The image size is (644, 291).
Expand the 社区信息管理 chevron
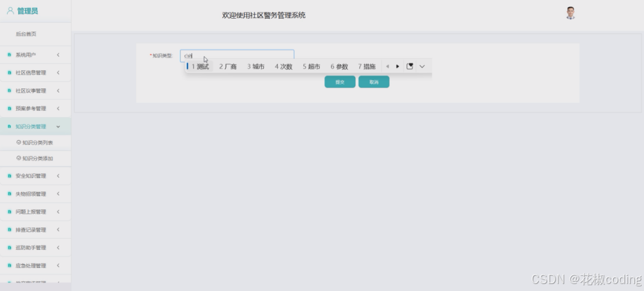(58, 73)
